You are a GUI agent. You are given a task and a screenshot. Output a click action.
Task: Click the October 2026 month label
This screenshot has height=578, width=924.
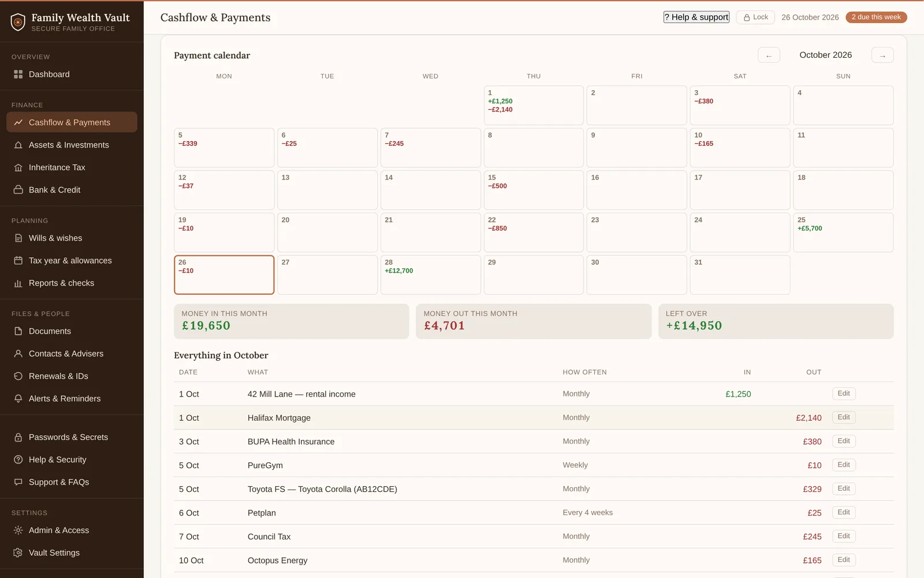click(x=826, y=55)
